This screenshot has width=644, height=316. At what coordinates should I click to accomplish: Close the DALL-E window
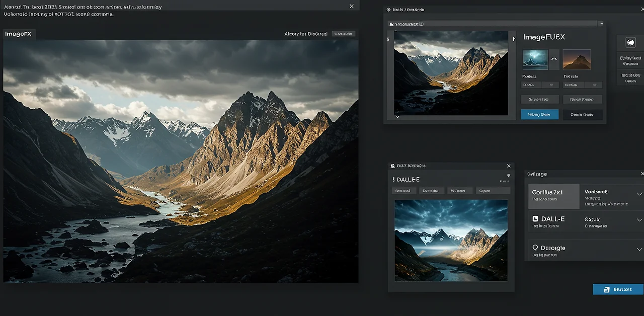point(509,166)
